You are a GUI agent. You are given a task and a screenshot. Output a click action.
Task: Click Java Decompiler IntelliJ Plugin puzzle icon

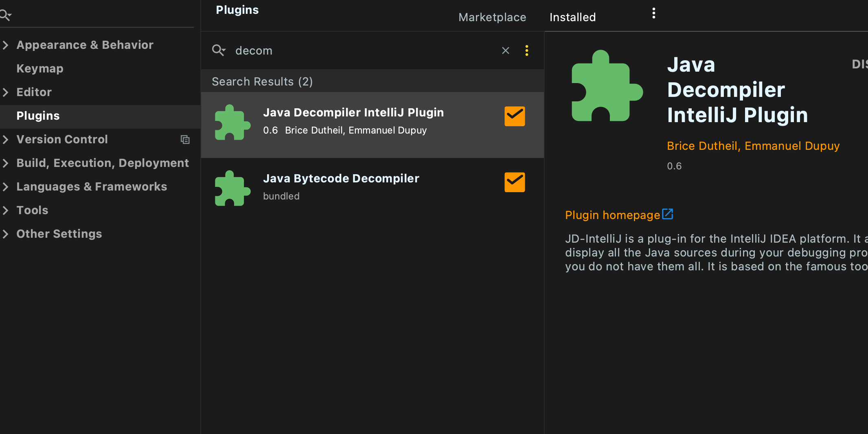232,122
